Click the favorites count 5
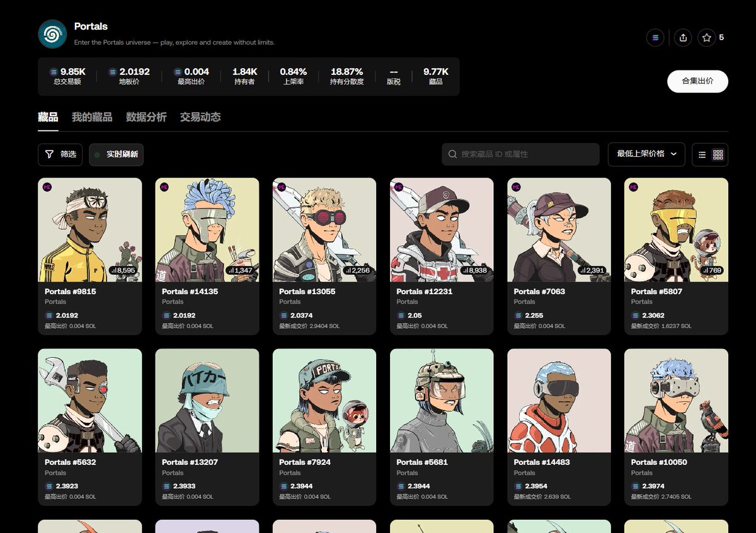 pyautogui.click(x=721, y=38)
